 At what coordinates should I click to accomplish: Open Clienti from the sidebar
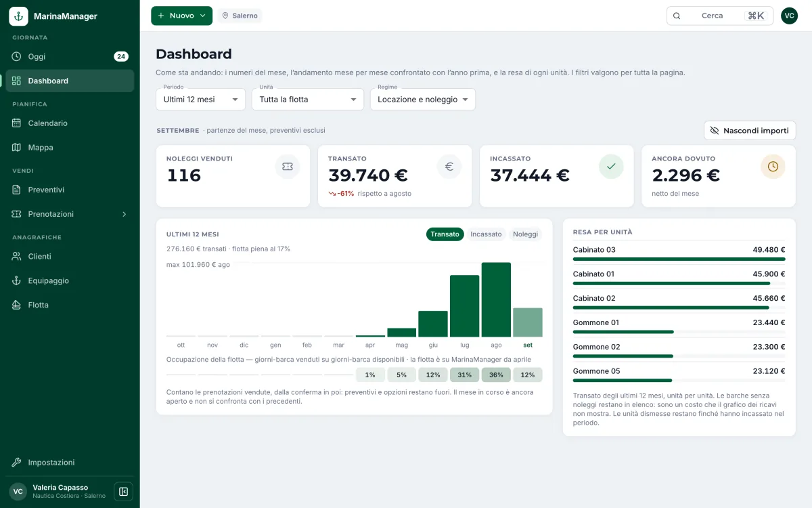(70, 256)
